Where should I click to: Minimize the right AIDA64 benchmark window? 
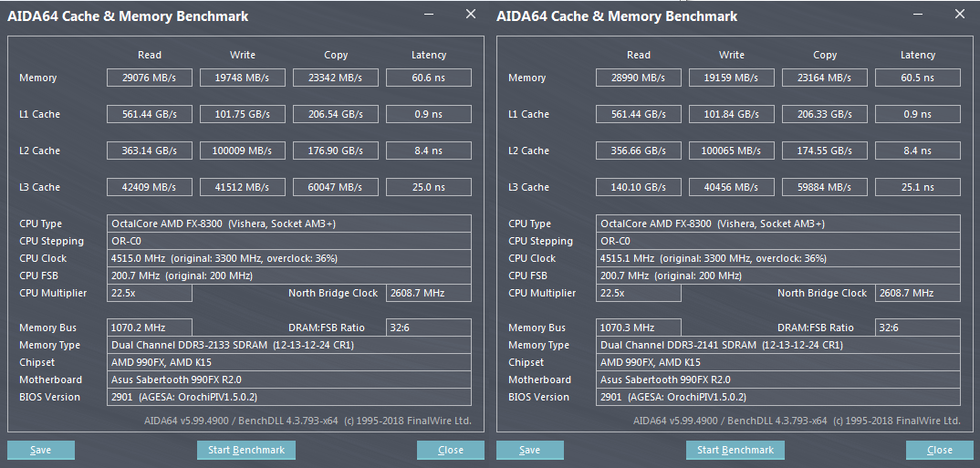(x=920, y=15)
